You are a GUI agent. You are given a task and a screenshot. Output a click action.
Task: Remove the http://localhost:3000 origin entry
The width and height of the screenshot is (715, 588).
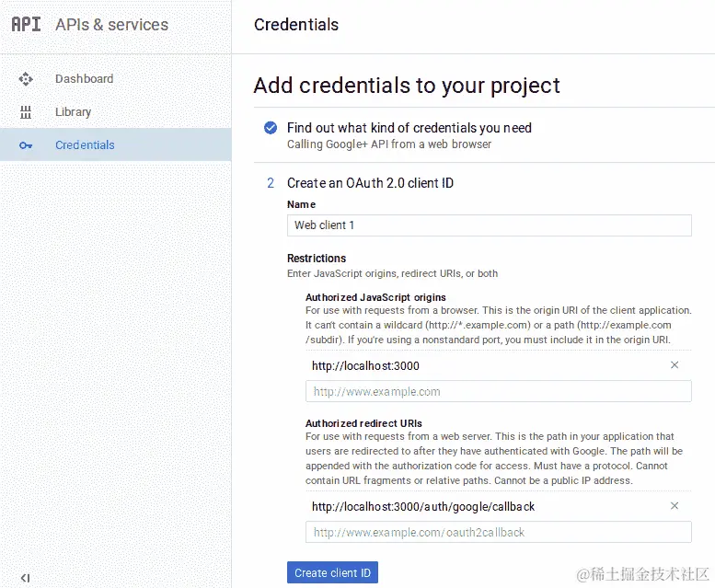click(675, 365)
